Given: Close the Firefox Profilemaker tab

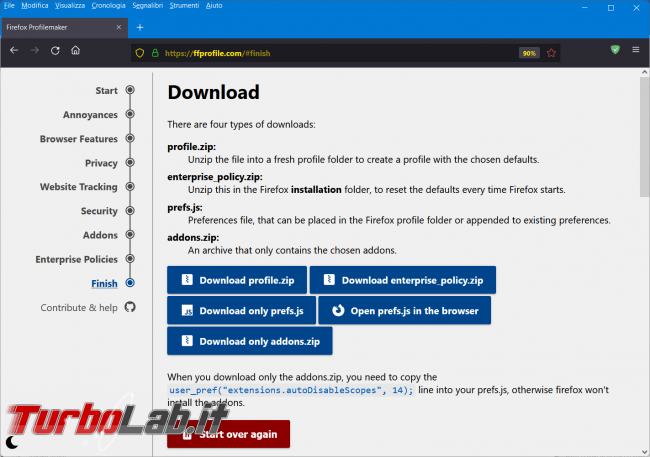Looking at the screenshot, I should (119, 27).
